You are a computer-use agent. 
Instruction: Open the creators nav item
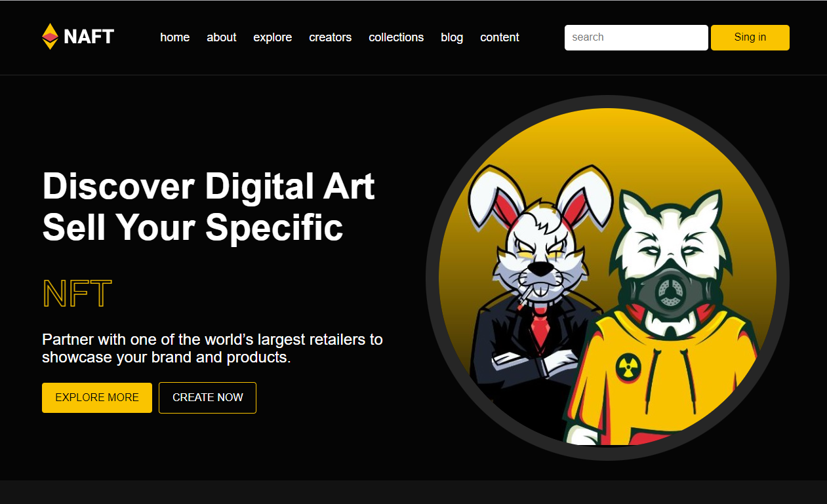coord(331,37)
